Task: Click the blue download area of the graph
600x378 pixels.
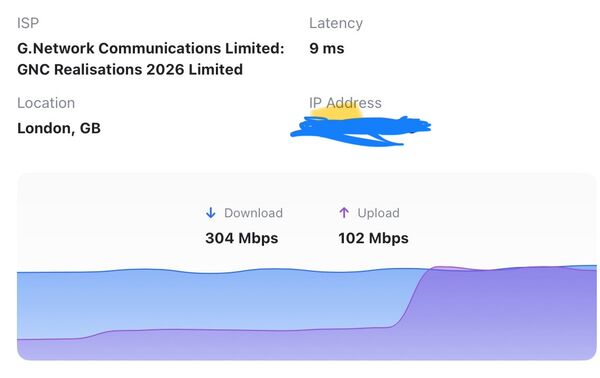Action: pos(214,300)
